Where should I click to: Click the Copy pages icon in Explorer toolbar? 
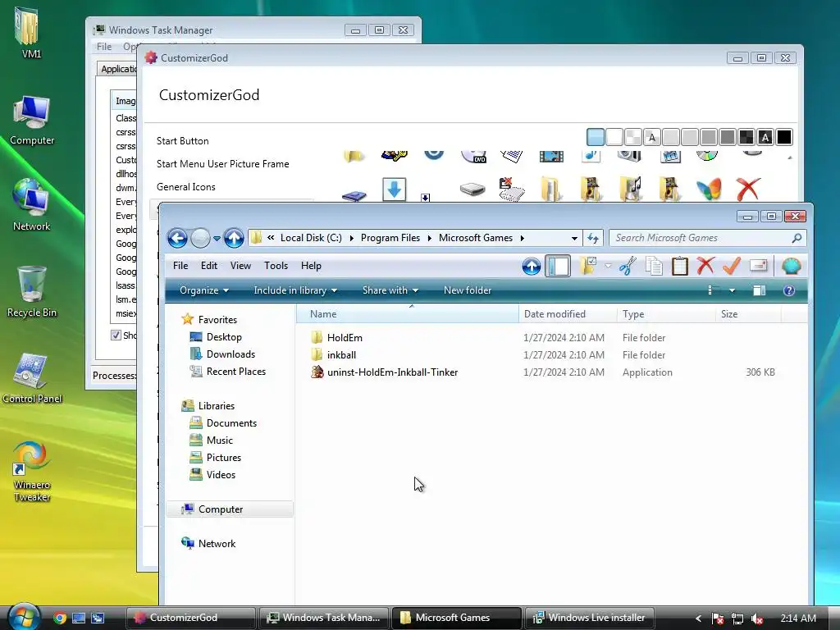(x=654, y=266)
